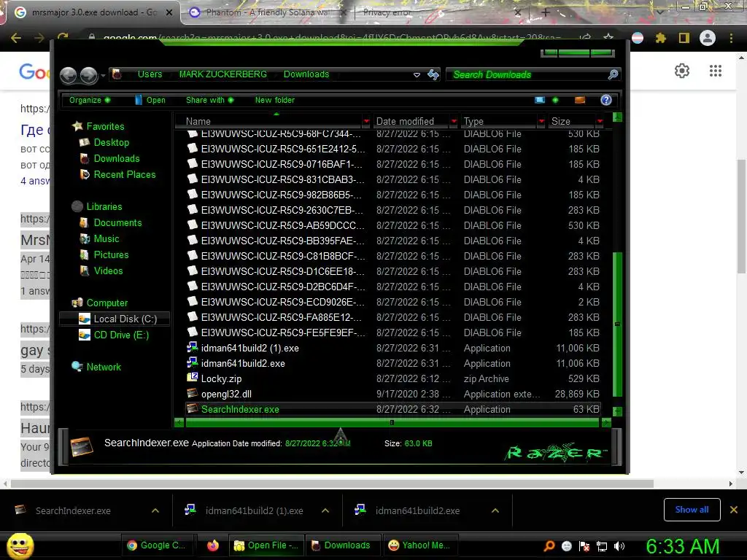Open Name column filter dropdown arrow
747x560 pixels.
coord(366,122)
